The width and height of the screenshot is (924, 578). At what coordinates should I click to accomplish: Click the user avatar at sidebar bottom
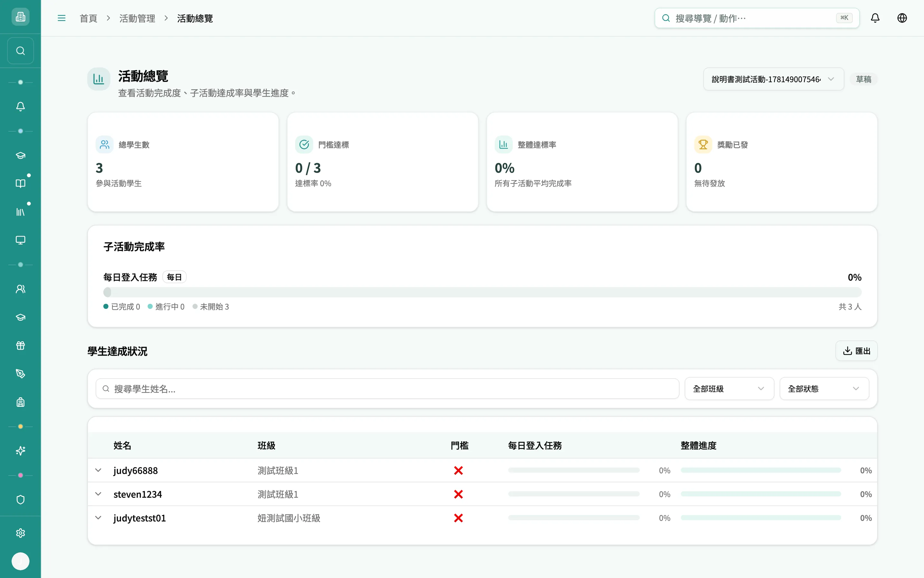pyautogui.click(x=20, y=561)
